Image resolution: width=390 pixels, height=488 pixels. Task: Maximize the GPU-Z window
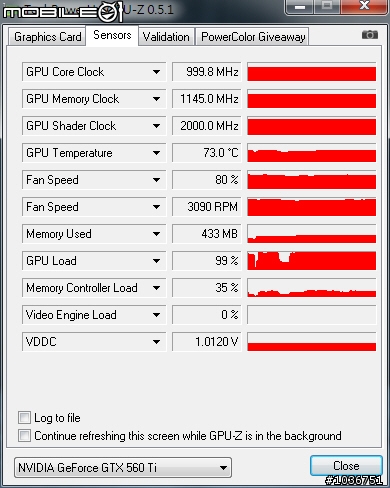click(x=327, y=6)
